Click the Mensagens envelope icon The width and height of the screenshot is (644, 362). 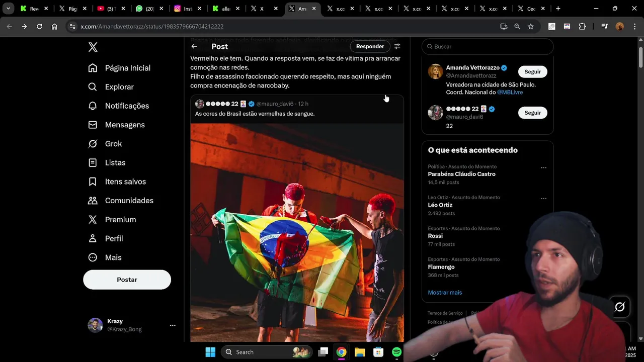pos(93,125)
